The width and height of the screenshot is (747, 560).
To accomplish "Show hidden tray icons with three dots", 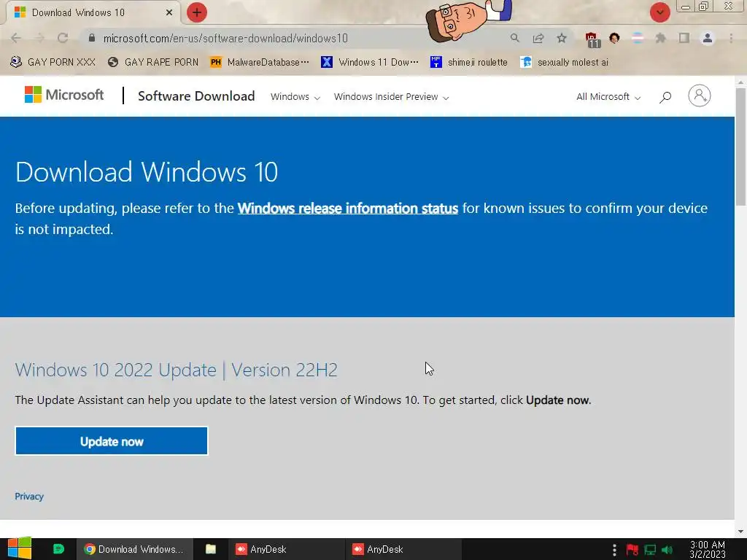I will point(614,550).
